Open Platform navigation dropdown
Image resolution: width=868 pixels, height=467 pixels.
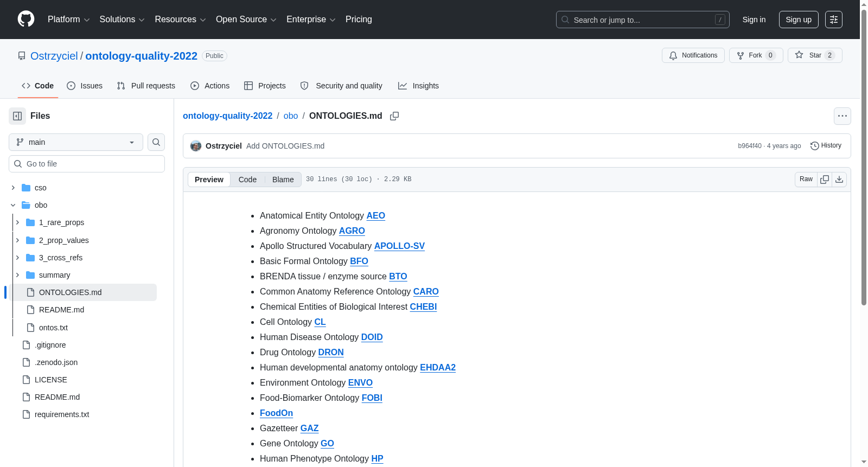(68, 20)
